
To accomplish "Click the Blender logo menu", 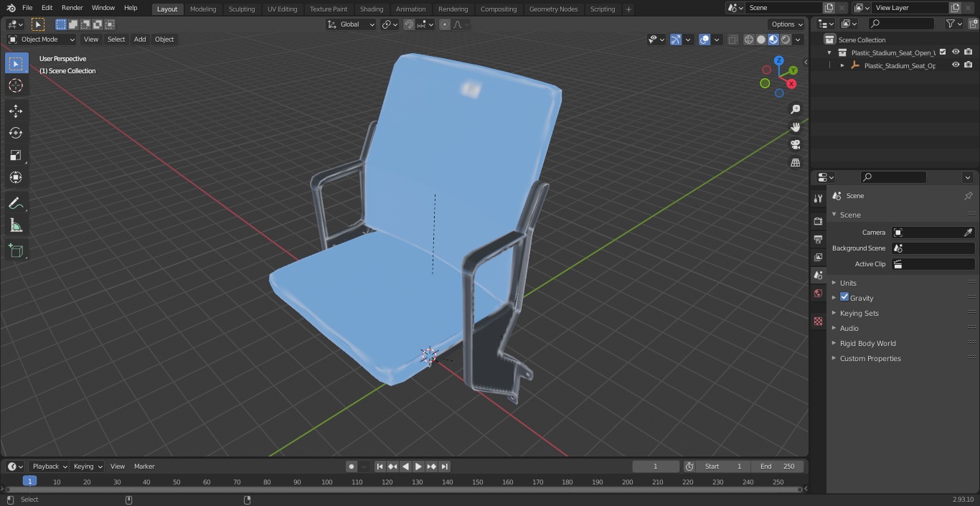I will pos(11,8).
